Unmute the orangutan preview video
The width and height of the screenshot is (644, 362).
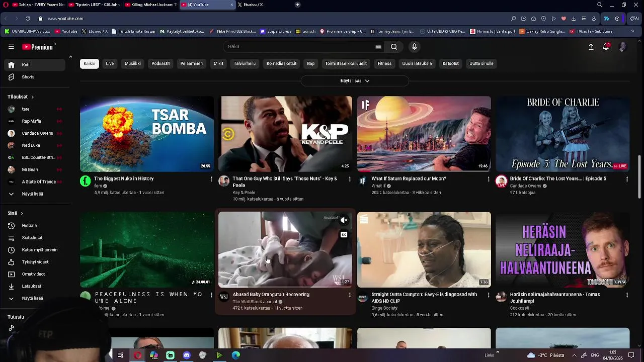point(344,220)
